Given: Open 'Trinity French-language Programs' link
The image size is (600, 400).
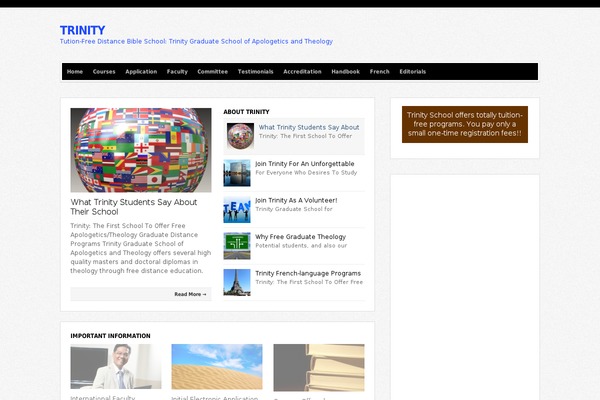Looking at the screenshot, I should tap(308, 273).
